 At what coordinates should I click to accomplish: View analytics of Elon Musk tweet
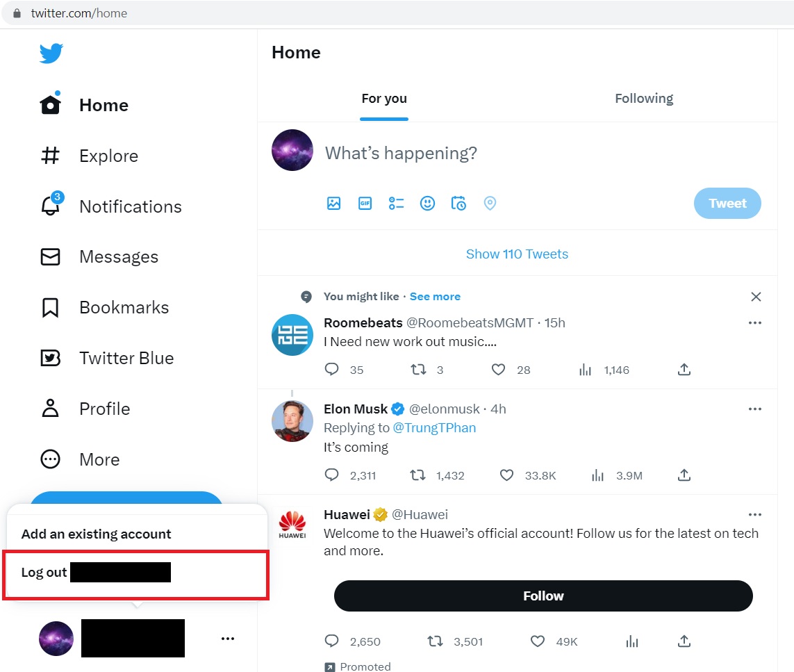[597, 475]
